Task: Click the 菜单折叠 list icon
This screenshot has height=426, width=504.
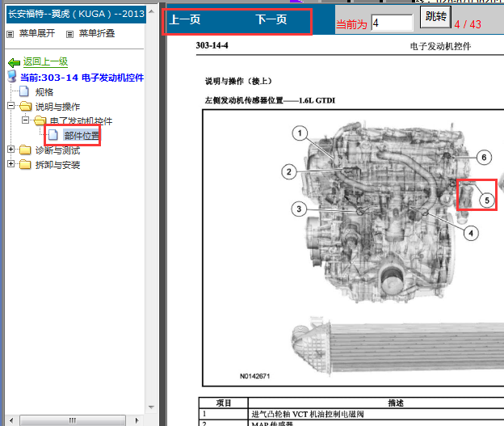Action: (x=69, y=34)
